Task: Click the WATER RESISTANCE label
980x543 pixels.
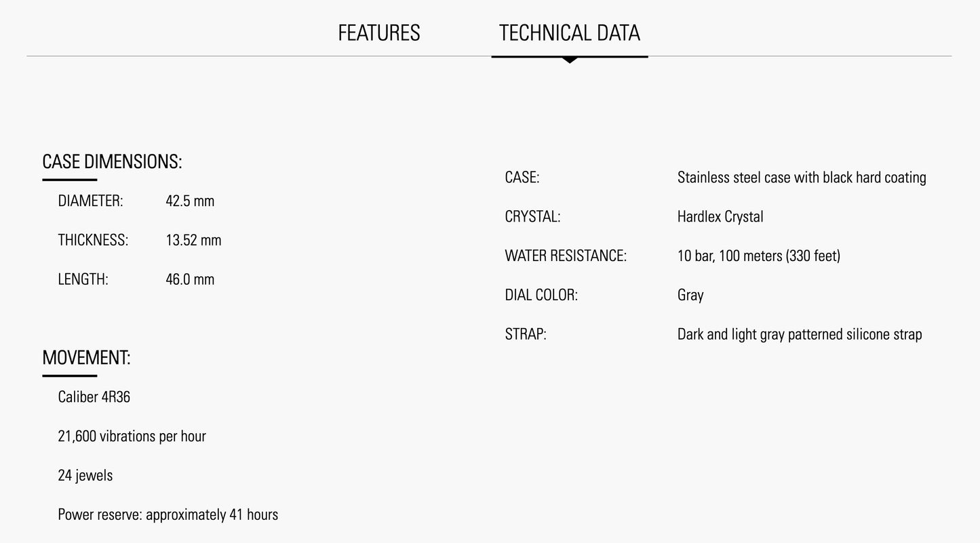Action: (x=566, y=256)
